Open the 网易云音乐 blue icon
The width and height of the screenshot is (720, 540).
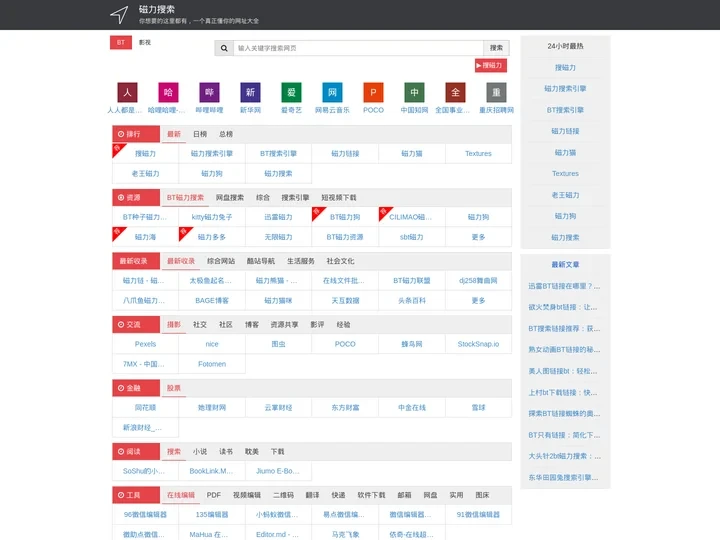point(332,92)
